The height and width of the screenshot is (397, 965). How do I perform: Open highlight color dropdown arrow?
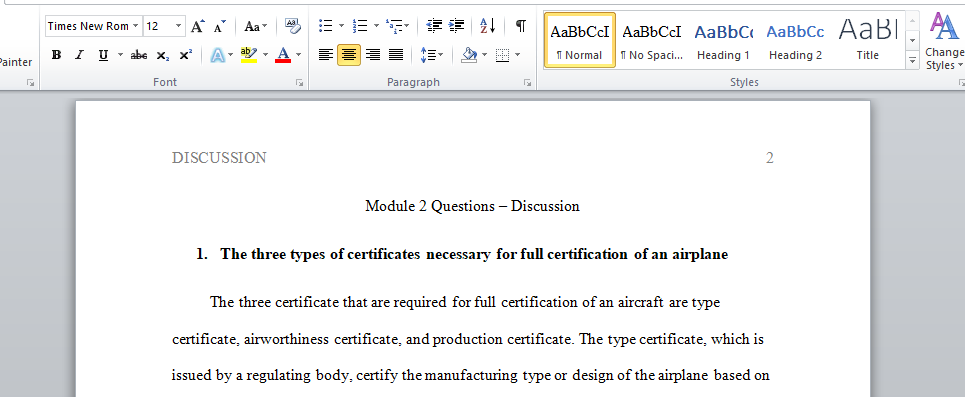(265, 55)
